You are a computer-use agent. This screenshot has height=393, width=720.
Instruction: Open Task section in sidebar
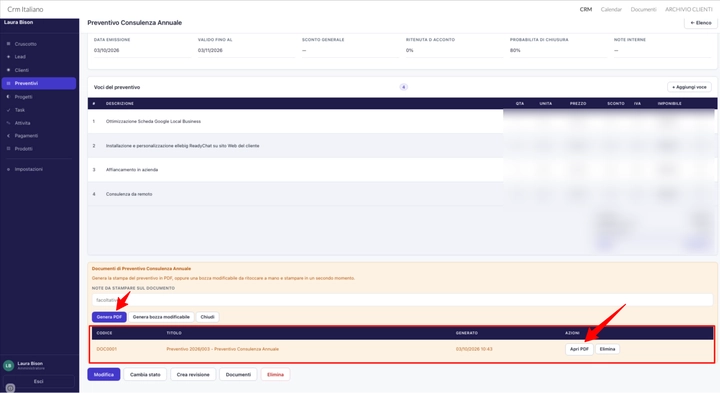tap(39, 110)
